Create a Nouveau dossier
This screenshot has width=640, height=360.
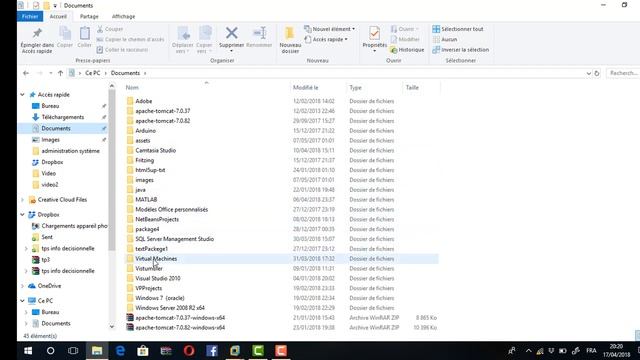[290, 40]
